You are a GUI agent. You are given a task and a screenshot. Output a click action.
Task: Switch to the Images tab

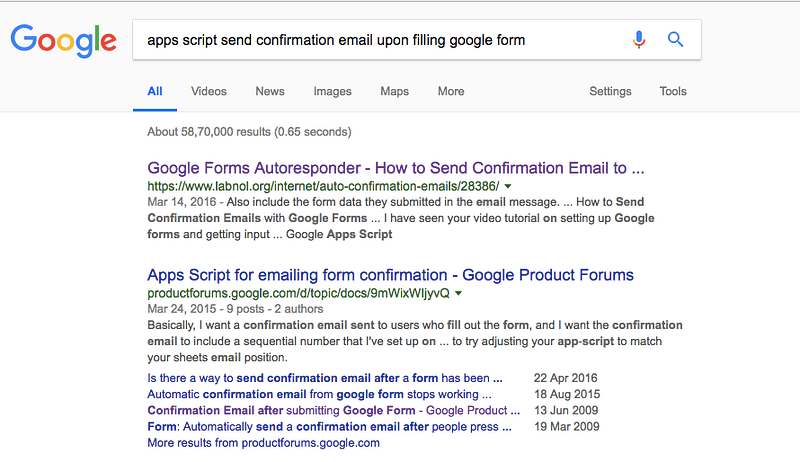(332, 91)
